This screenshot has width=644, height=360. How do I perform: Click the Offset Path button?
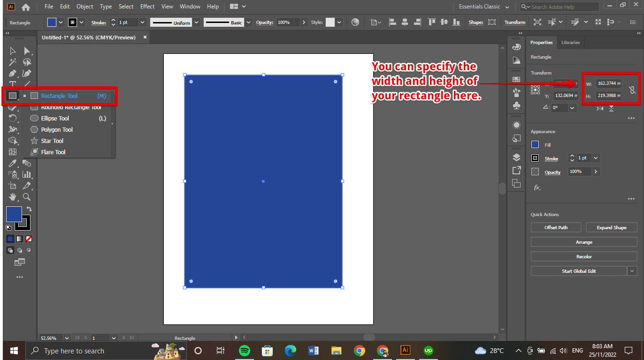point(556,227)
